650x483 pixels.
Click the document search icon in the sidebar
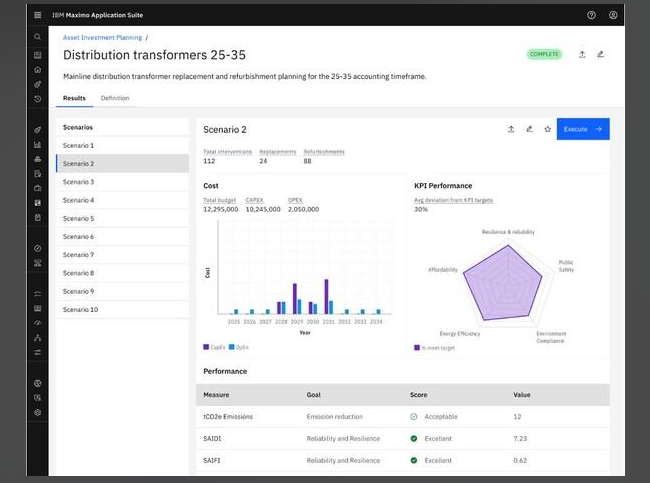click(x=38, y=398)
